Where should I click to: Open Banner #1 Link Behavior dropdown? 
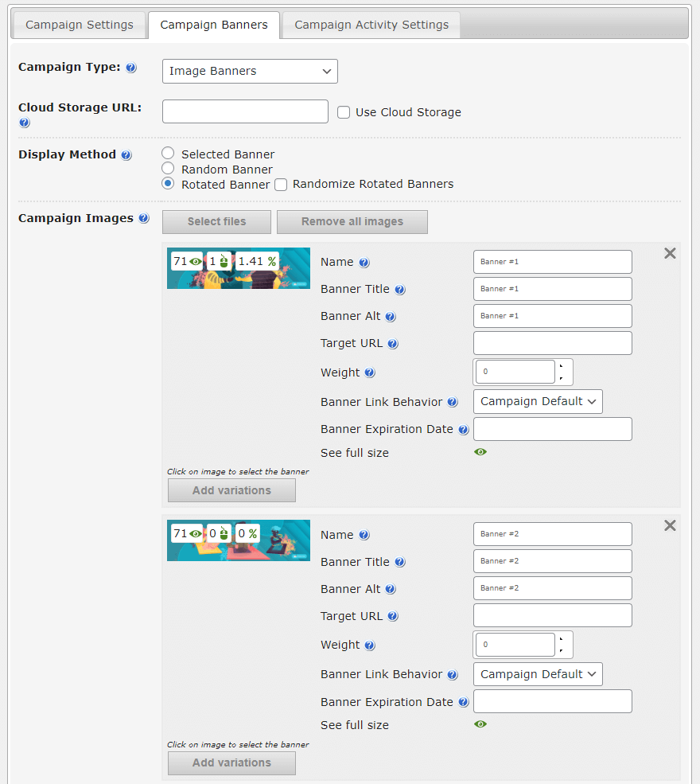click(x=538, y=401)
